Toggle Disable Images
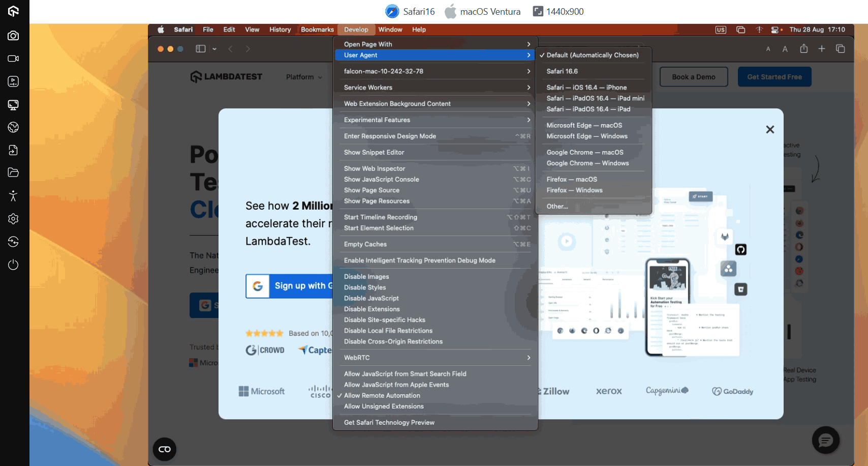868x466 pixels. 435,276
